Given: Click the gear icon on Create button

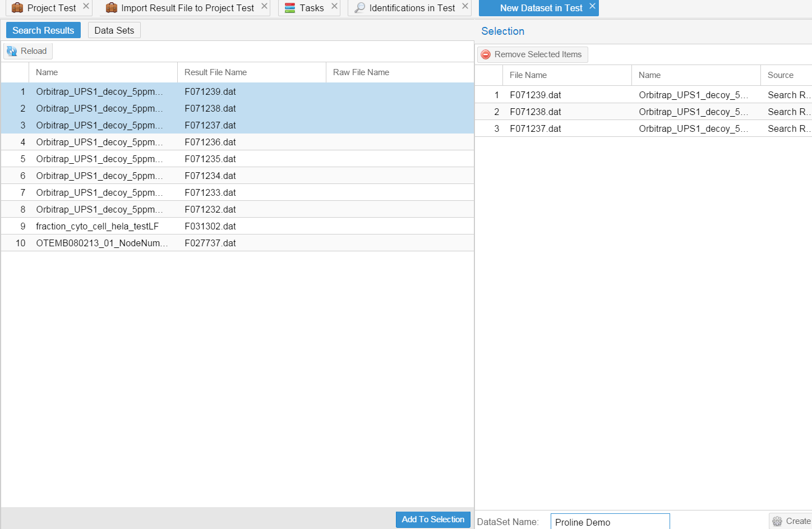Looking at the screenshot, I should (x=777, y=521).
